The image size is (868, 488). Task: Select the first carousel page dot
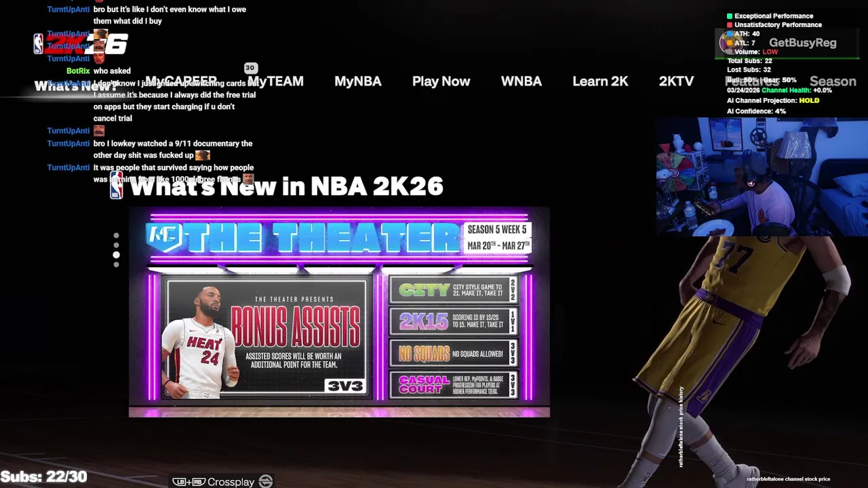tap(116, 236)
